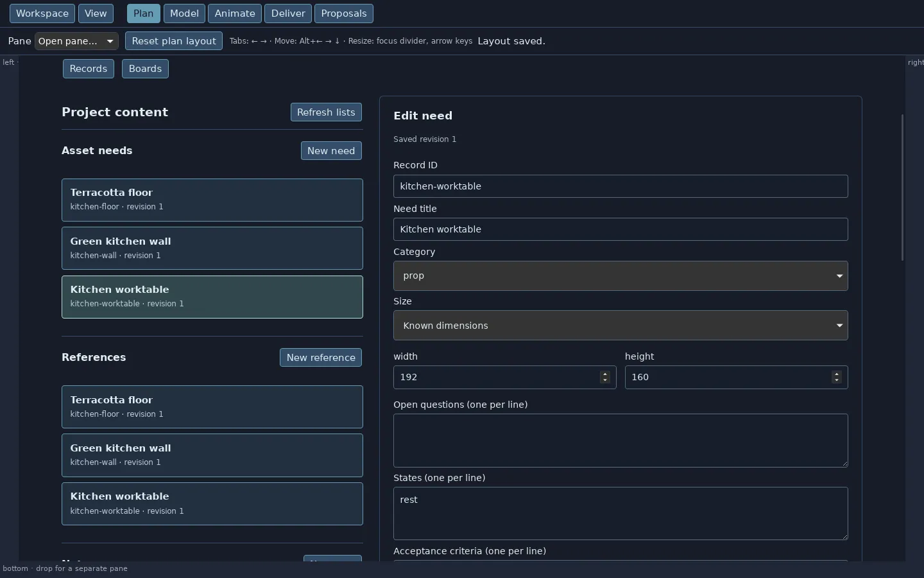Click the Record ID input field
This screenshot has width=924, height=578.
coord(620,186)
